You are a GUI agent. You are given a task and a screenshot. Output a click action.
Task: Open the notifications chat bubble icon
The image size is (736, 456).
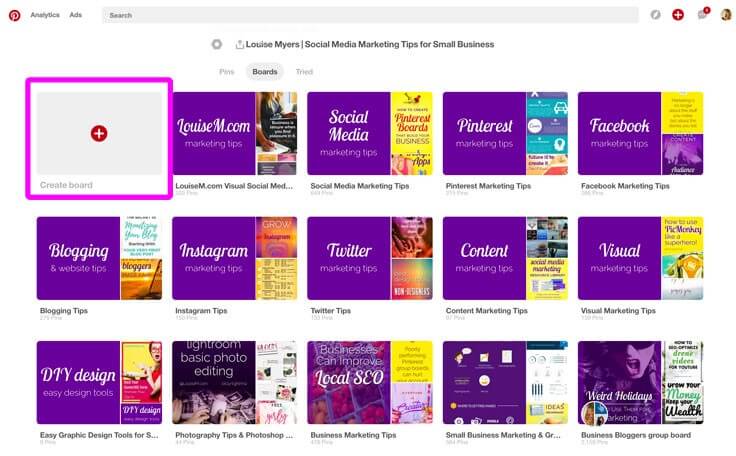pyautogui.click(x=702, y=15)
